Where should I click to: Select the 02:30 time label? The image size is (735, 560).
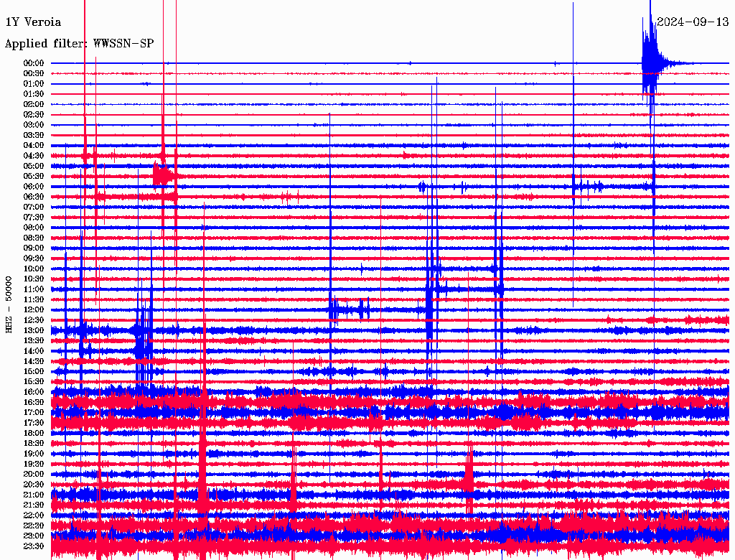click(x=34, y=114)
